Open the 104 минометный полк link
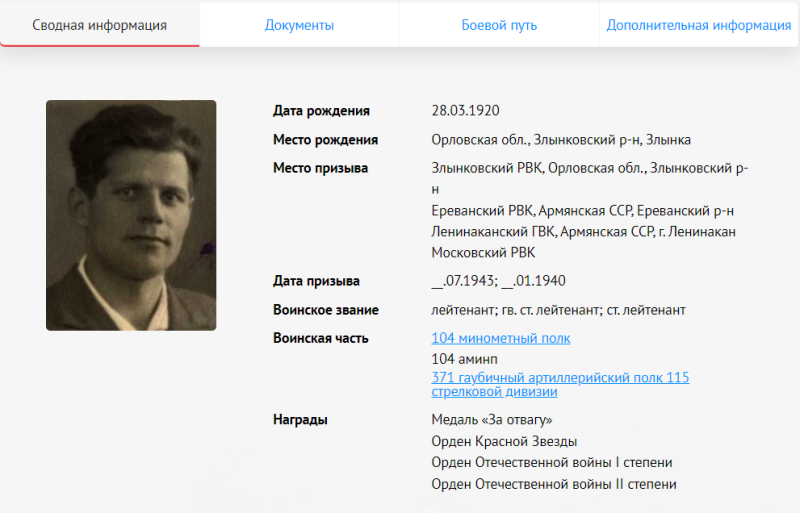Image resolution: width=800 pixels, height=513 pixels. tap(501, 338)
